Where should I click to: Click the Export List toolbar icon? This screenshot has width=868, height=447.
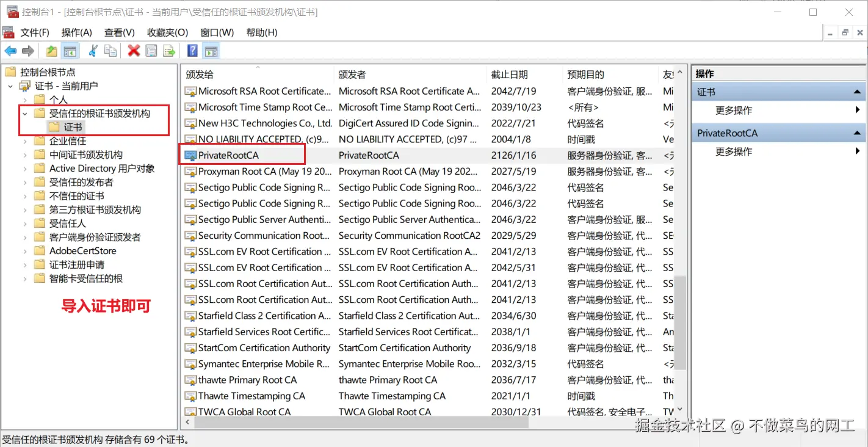[169, 51]
